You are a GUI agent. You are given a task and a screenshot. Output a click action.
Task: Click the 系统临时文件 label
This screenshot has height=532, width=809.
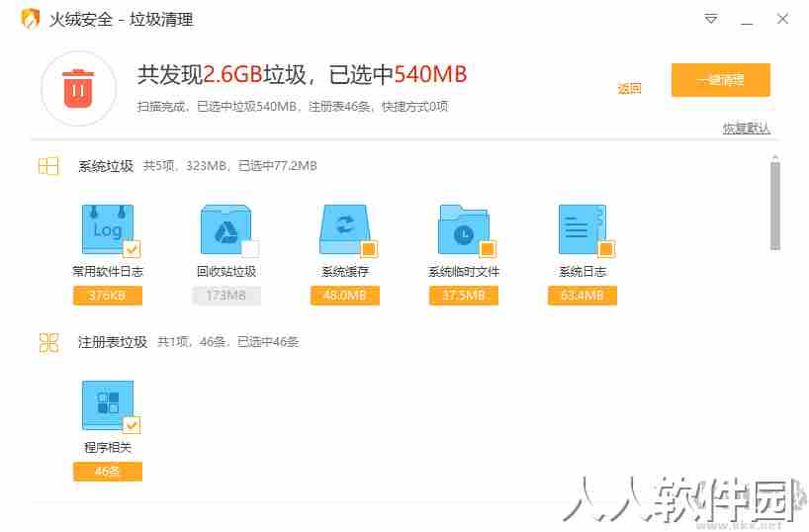pos(463,271)
